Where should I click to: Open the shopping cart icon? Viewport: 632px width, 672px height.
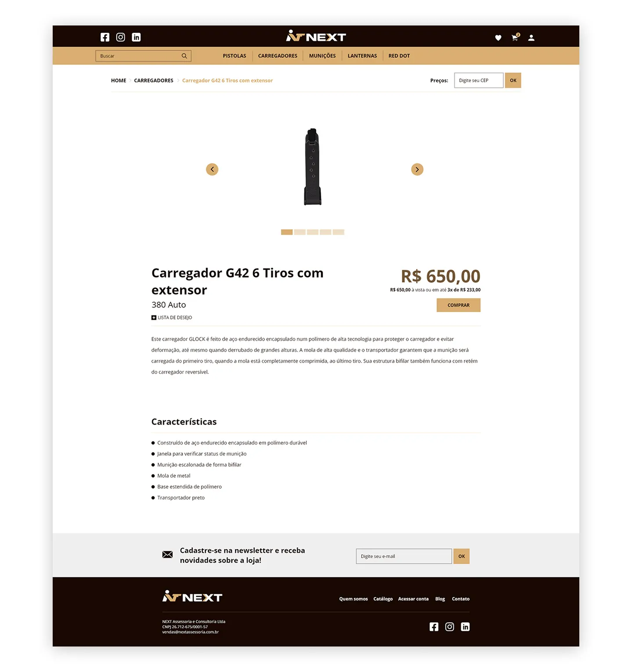[515, 37]
